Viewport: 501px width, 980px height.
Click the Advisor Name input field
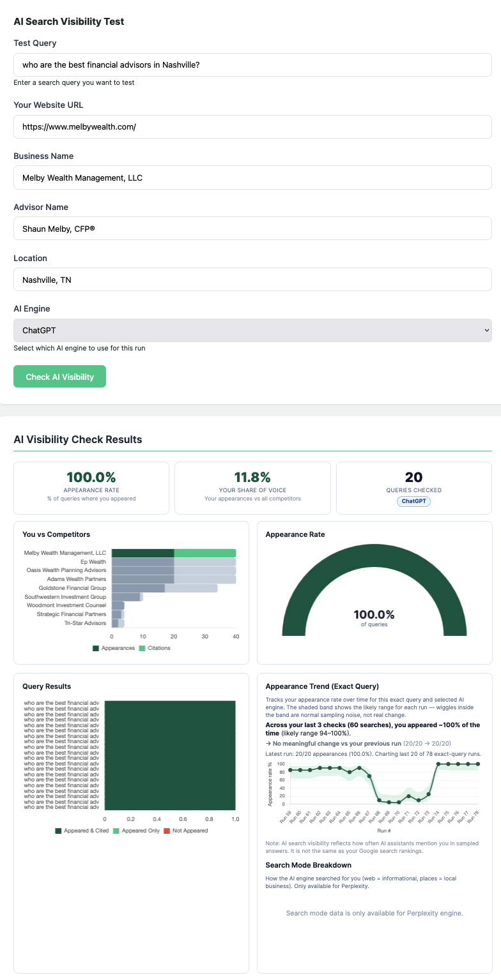tap(252, 229)
